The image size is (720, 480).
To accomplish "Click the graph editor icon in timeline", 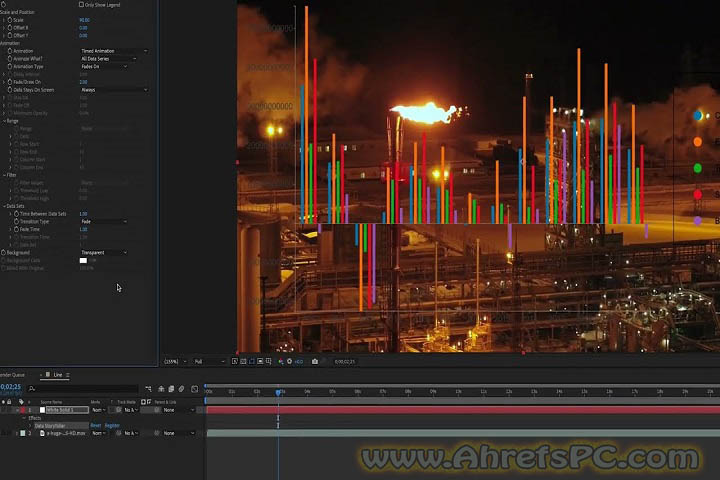I will 195,389.
